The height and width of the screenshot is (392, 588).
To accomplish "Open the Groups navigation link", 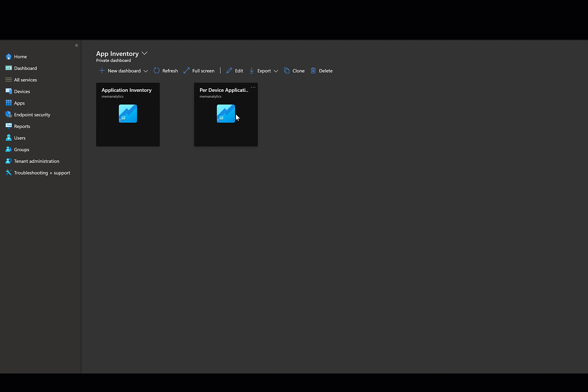I will tap(21, 150).
